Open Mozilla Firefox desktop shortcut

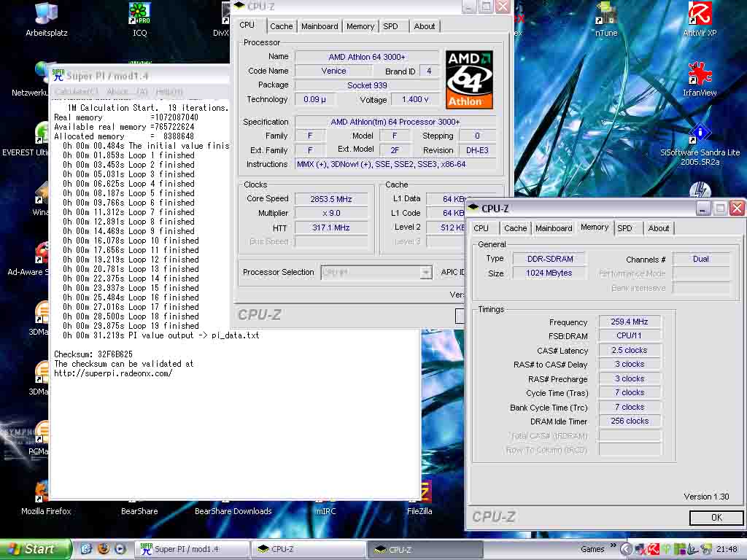tap(46, 498)
